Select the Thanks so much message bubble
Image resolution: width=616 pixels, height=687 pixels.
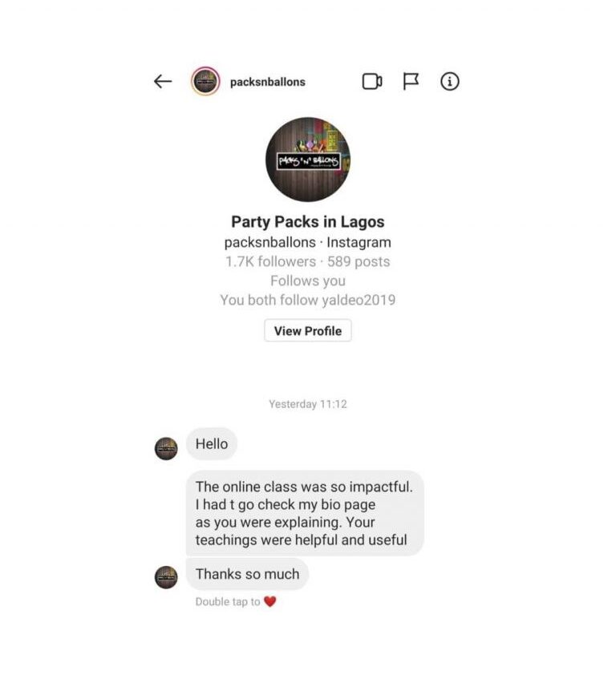pyautogui.click(x=247, y=574)
